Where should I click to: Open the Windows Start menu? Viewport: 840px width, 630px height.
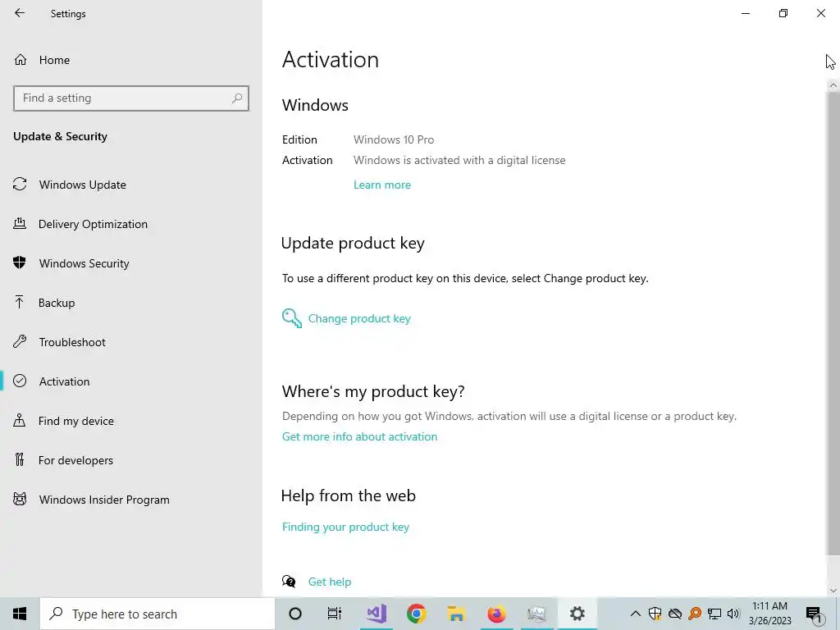20,614
